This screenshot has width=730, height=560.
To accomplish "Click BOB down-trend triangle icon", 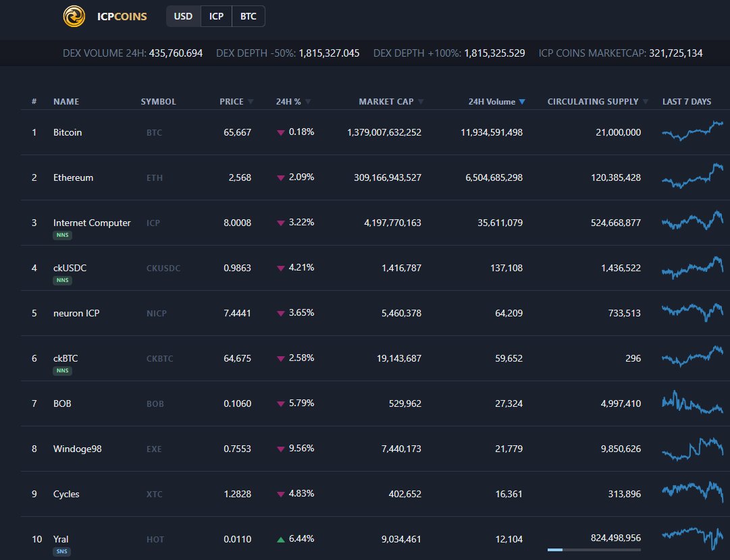I will (281, 403).
